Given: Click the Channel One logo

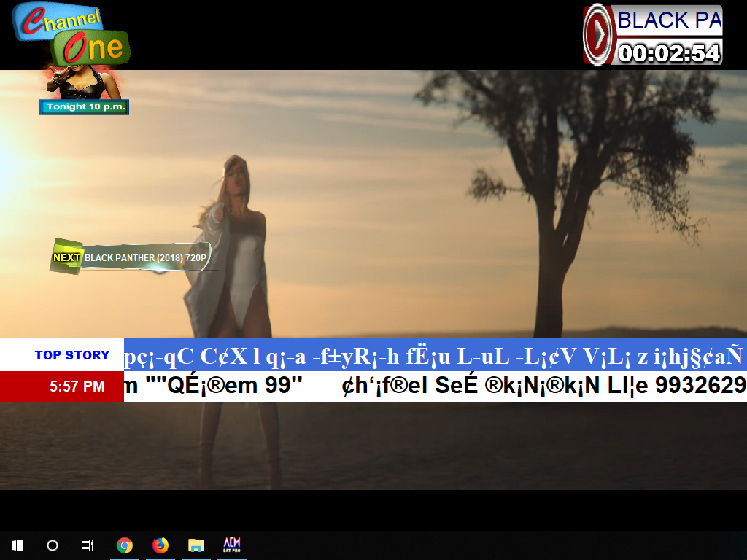Looking at the screenshot, I should (71, 34).
